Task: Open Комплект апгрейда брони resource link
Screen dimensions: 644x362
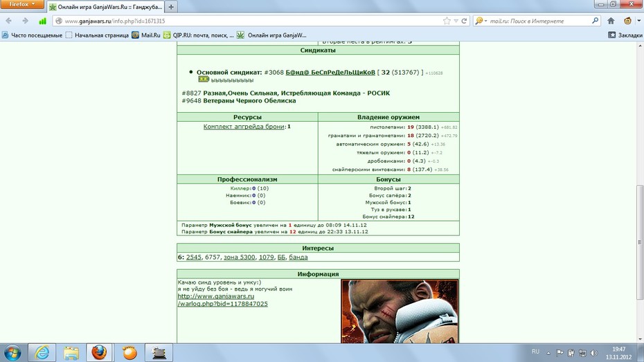Action: point(244,127)
